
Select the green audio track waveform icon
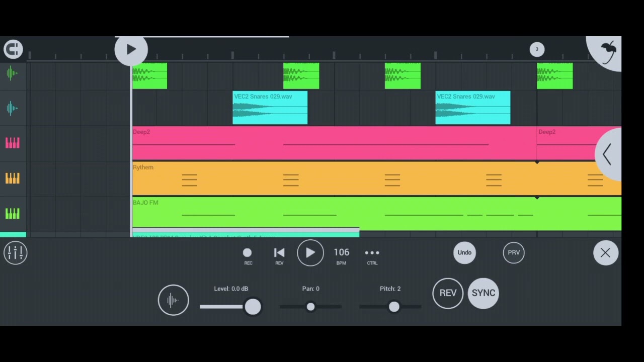(x=13, y=73)
